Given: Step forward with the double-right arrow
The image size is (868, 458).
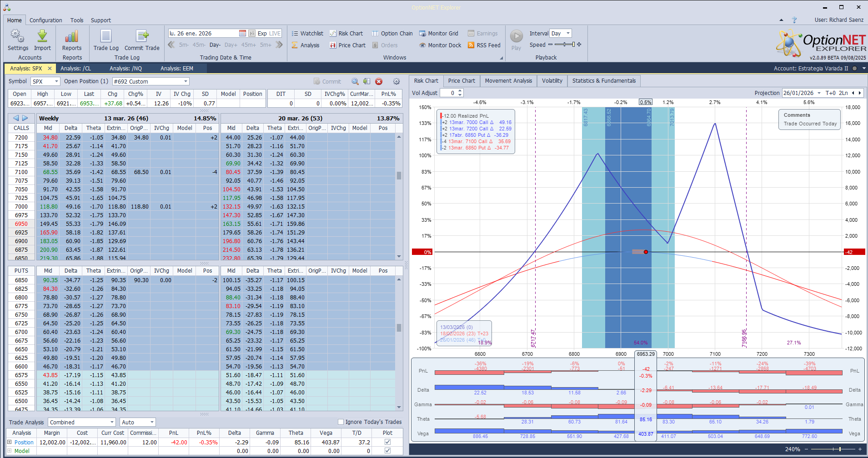Looking at the screenshot, I should [x=279, y=45].
